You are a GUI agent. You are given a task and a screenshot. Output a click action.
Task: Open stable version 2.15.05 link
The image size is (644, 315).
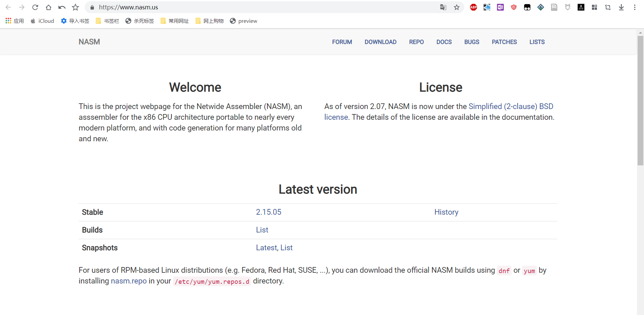point(268,212)
